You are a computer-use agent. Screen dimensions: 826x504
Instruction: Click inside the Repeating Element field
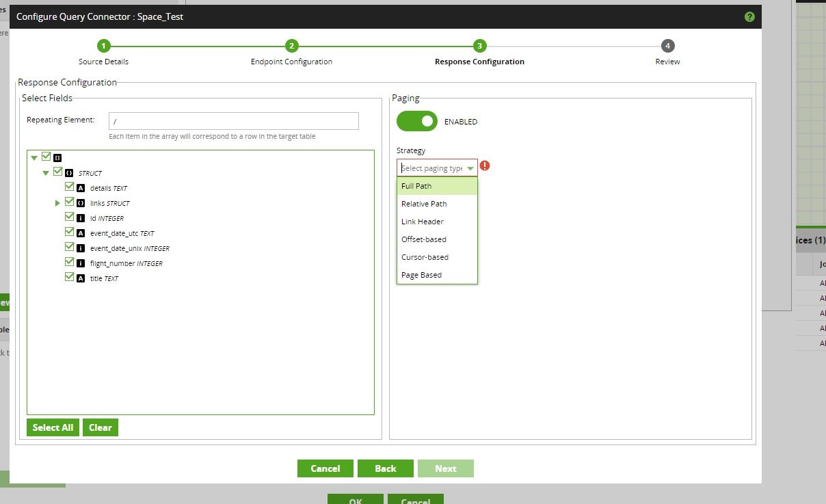click(x=232, y=120)
